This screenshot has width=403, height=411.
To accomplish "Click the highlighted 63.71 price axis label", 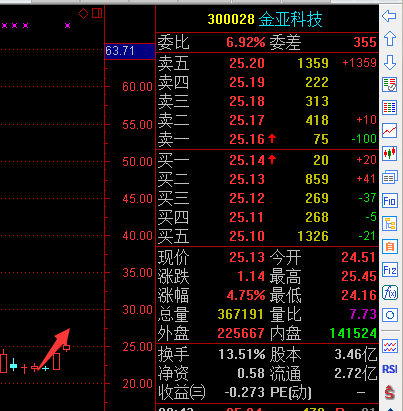I will [130, 51].
